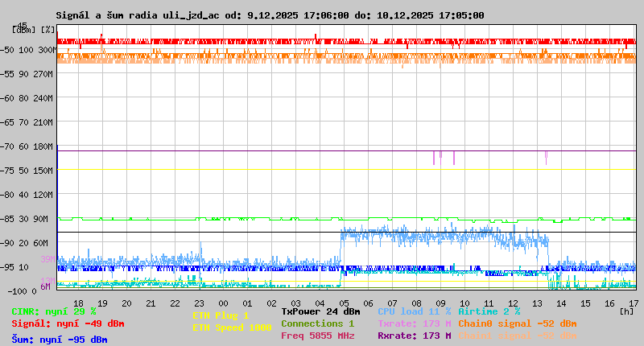Click the CPU load legend entry
The width and height of the screenshot is (644, 346).
click(415, 311)
